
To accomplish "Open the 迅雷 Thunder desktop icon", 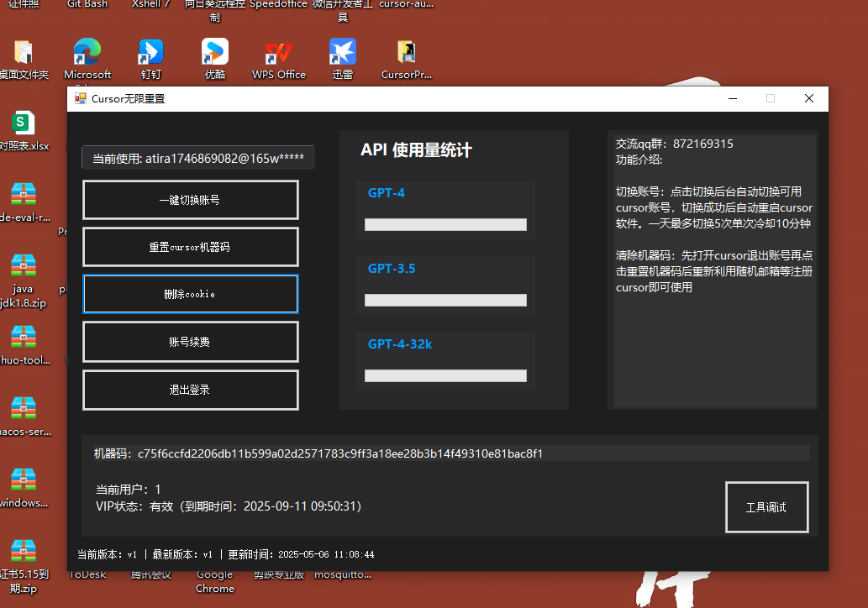I will [343, 59].
